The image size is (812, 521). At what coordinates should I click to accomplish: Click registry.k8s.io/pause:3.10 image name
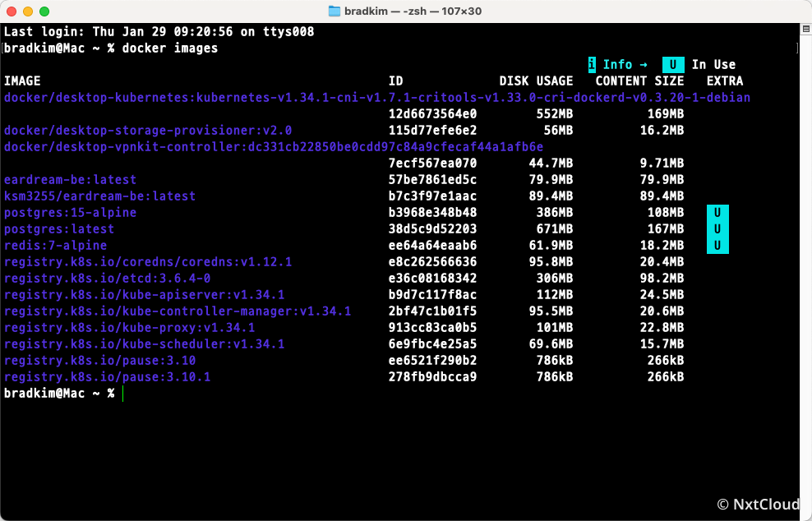point(100,361)
